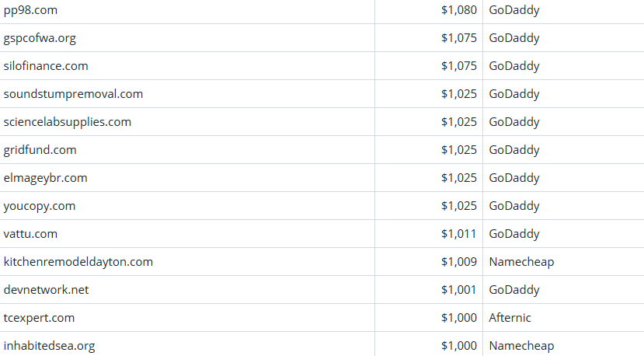Select the vattu.com domain
The height and width of the screenshot is (356, 644).
click(30, 234)
